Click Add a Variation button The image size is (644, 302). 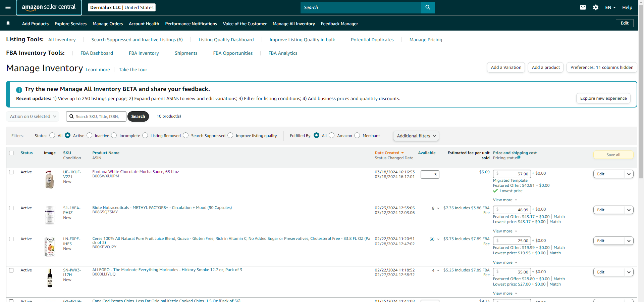(506, 67)
